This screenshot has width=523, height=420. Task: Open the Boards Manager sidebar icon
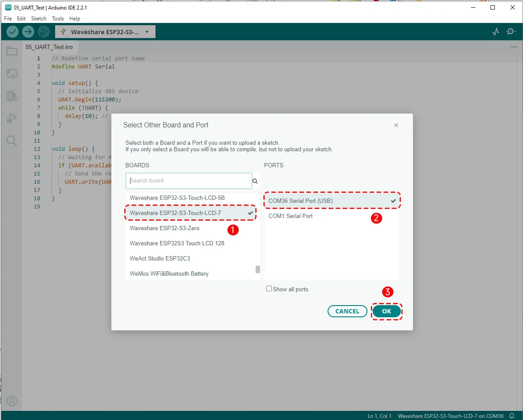click(x=12, y=73)
